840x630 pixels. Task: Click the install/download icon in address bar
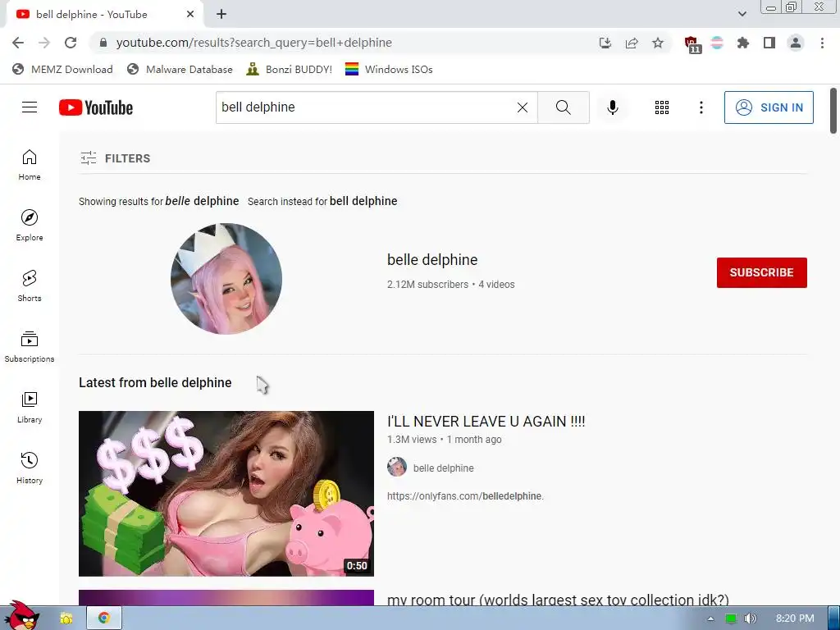tap(605, 43)
